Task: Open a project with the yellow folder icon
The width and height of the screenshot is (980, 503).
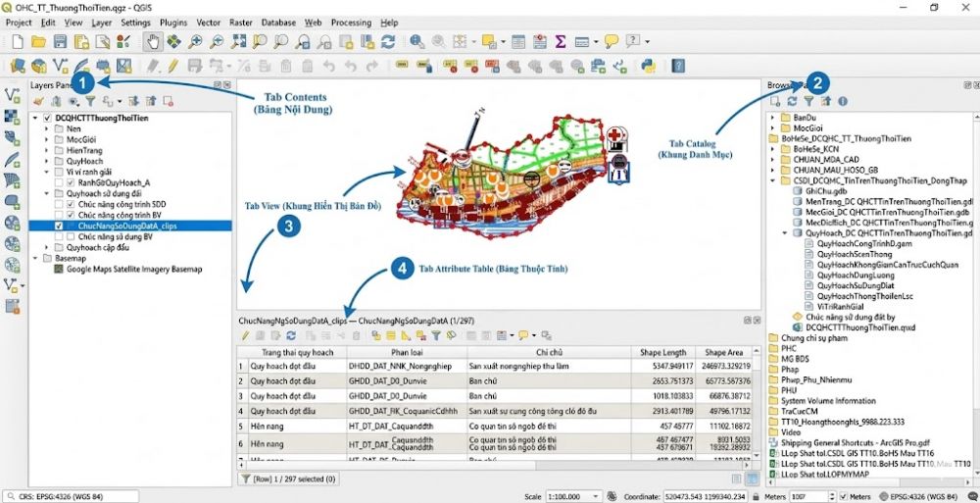Action: pos(39,42)
